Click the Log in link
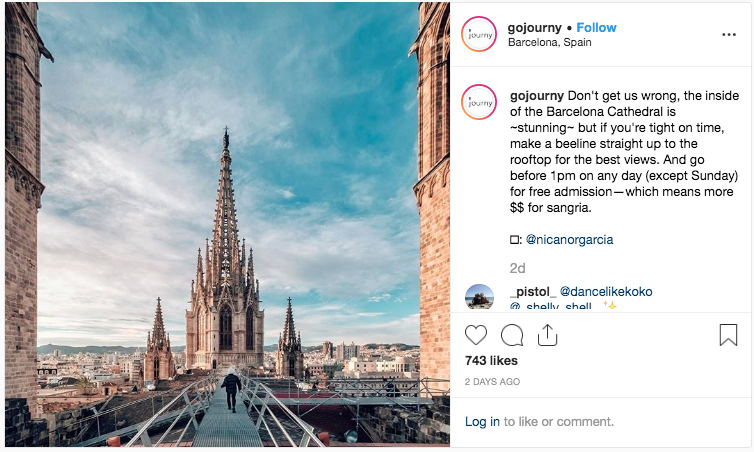The width and height of the screenshot is (754, 452). pos(482,422)
